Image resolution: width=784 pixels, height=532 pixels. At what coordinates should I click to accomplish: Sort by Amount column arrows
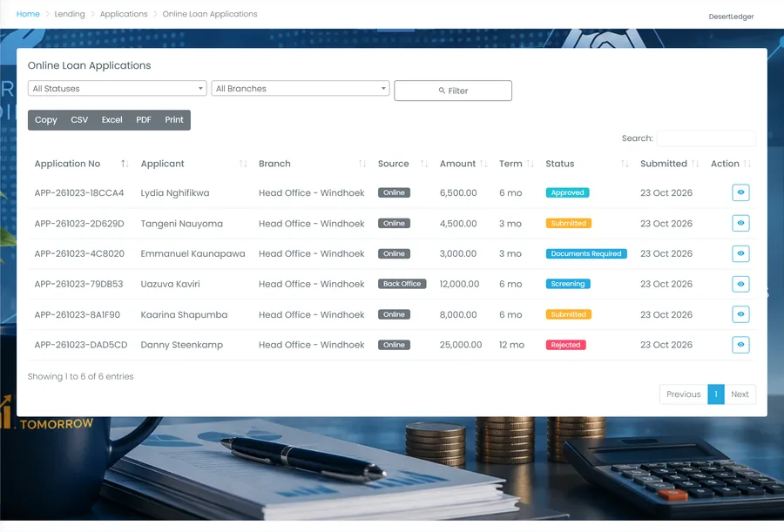pos(483,164)
